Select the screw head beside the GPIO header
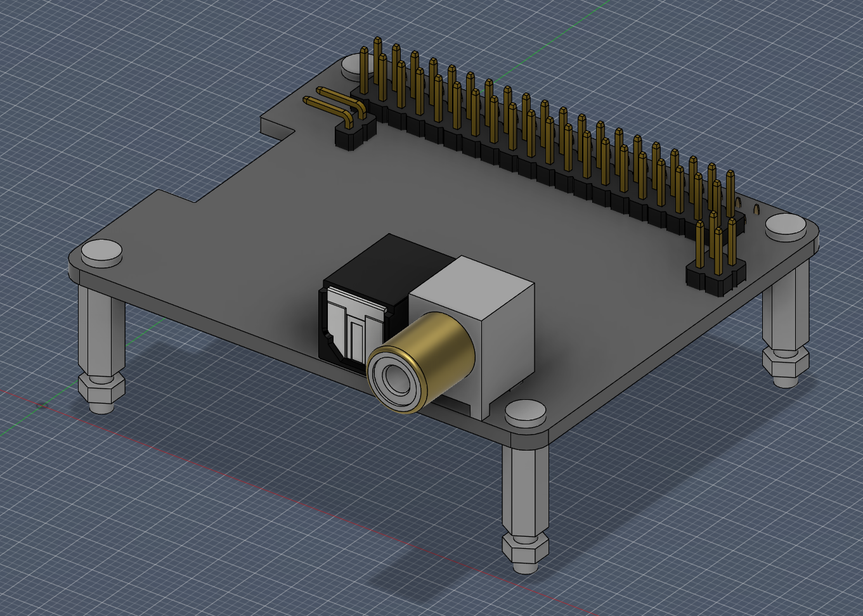The image size is (863, 616). point(353,67)
